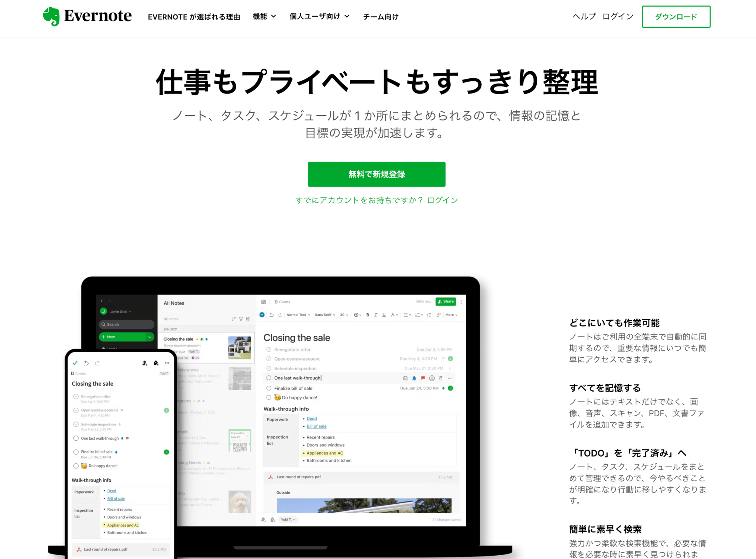756x559 pixels.
Task: Check the 'Do happy dance!' task circle
Action: click(269, 398)
